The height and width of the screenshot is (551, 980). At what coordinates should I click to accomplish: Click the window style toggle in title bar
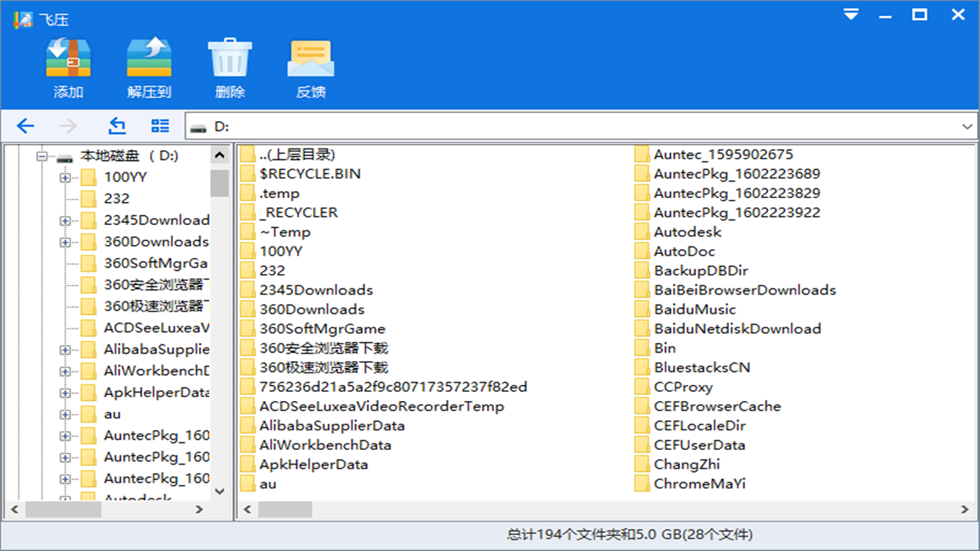click(850, 14)
